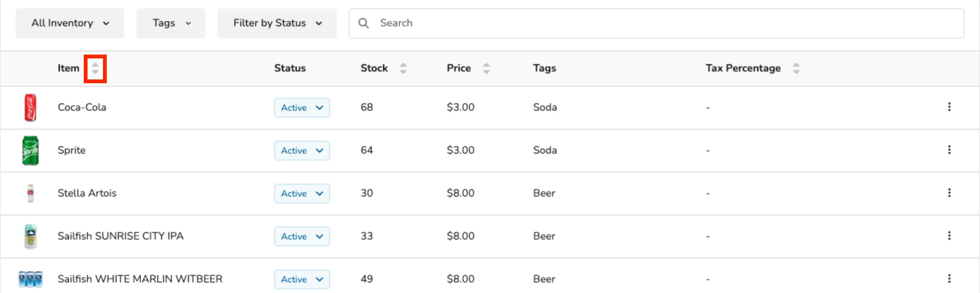Image resolution: width=980 pixels, height=293 pixels.
Task: Click the Sprite item name
Action: pos(72,151)
